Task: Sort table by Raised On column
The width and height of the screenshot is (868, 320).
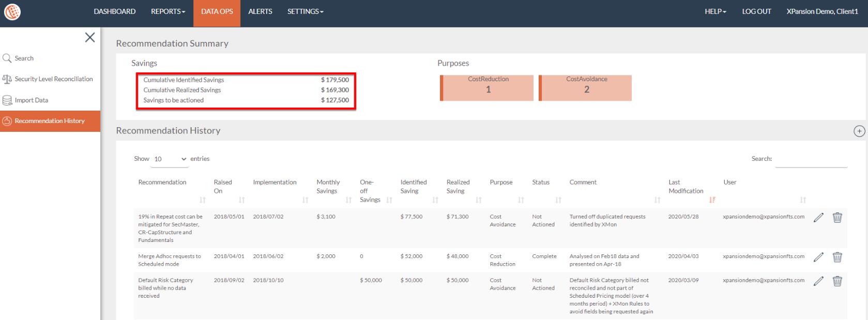Action: pyautogui.click(x=241, y=200)
